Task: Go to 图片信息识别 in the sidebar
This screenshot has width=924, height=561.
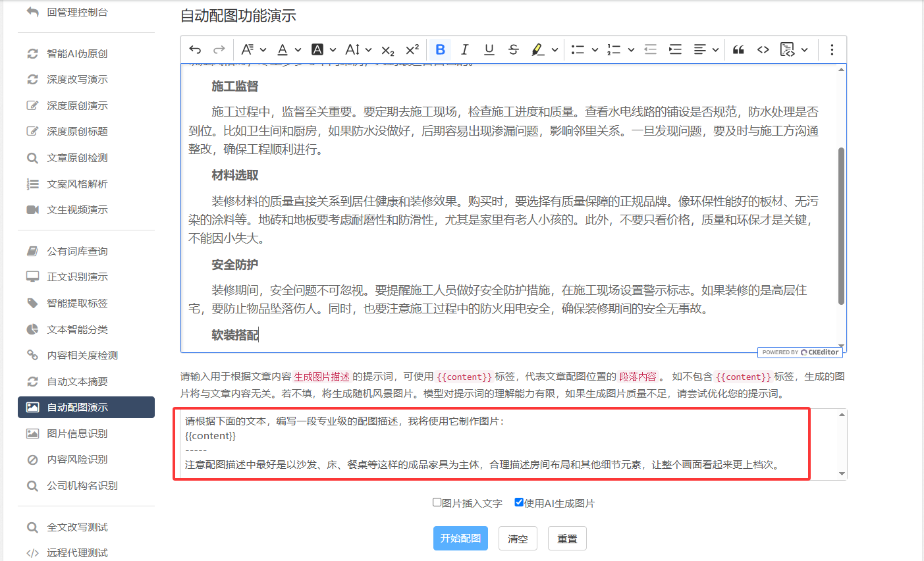Action: 77,433
